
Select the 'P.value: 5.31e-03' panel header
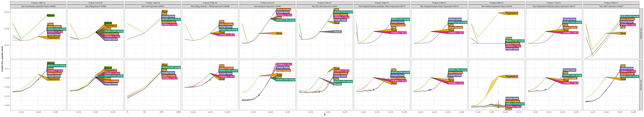pyautogui.click(x=95, y=3)
